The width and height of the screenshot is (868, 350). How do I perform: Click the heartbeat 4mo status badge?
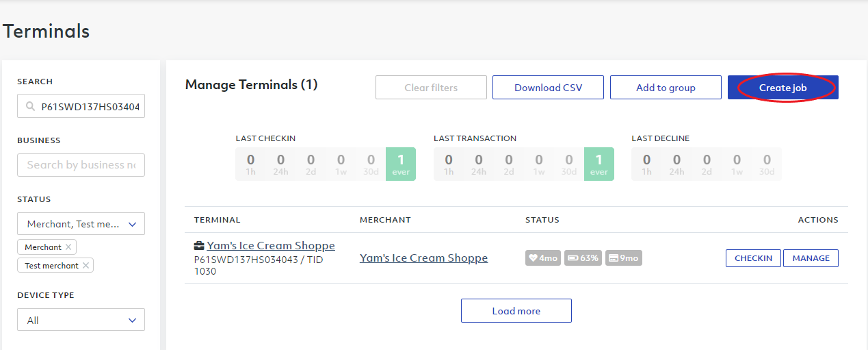[543, 258]
